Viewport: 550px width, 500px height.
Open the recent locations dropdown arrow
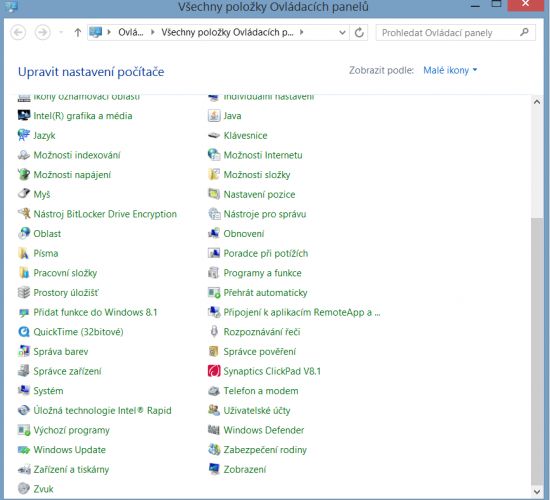(x=61, y=33)
